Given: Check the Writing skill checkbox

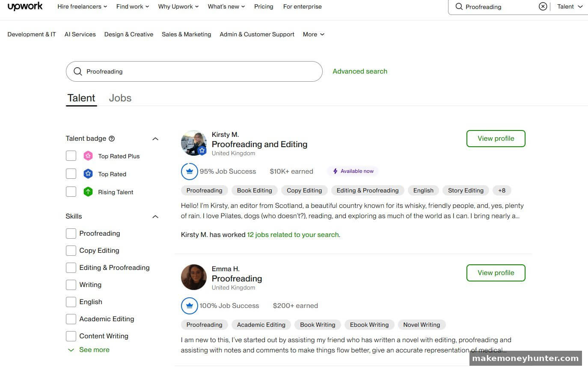Looking at the screenshot, I should point(71,285).
